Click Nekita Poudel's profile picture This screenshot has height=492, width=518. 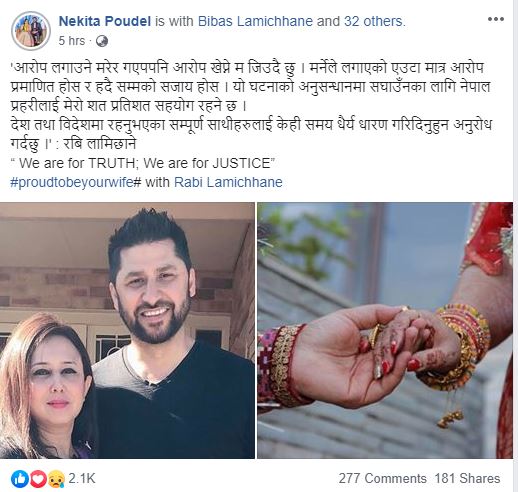tap(31, 31)
